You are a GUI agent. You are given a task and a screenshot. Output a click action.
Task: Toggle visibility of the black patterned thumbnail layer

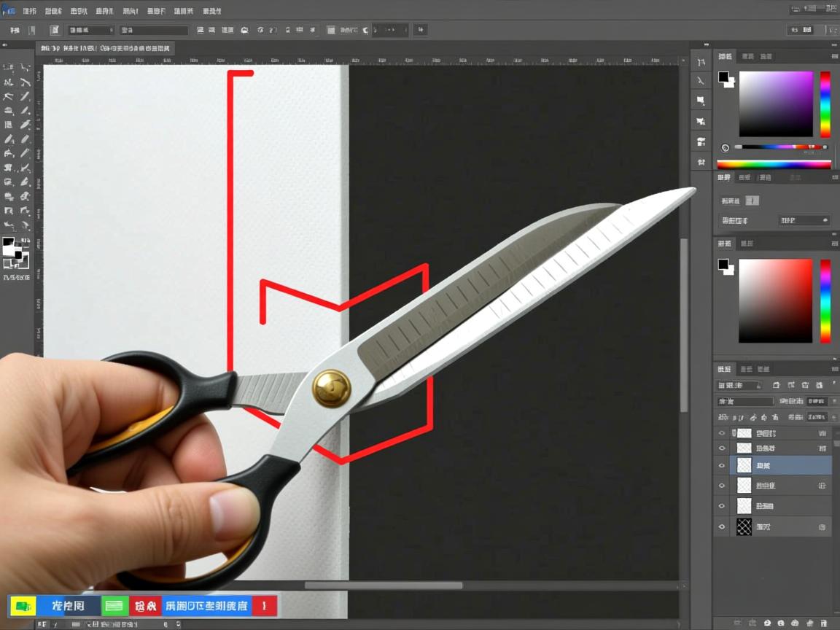point(722,526)
